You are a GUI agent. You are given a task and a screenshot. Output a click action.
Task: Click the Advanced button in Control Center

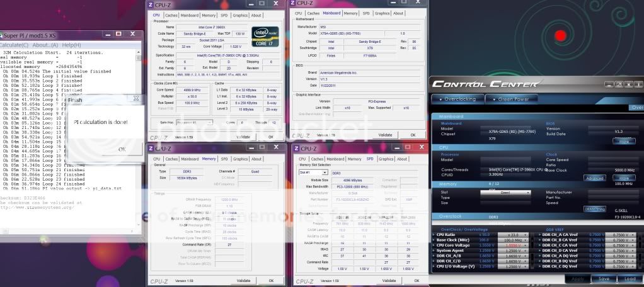point(595,178)
